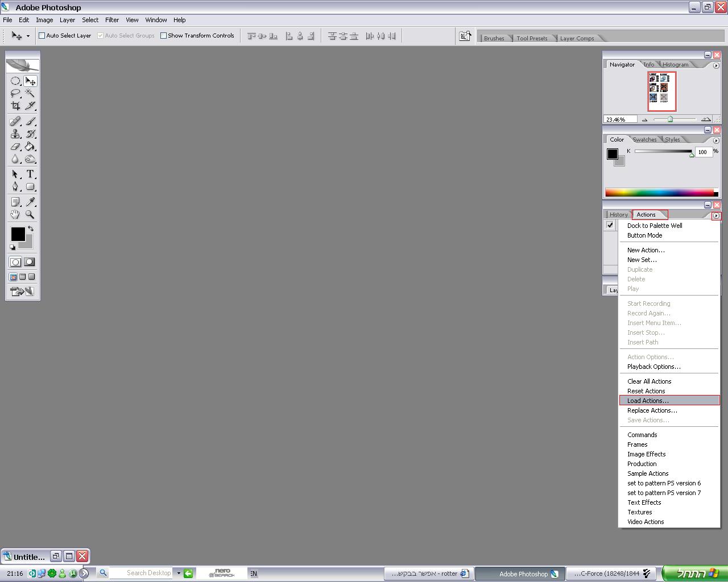Pick the Eyedropper tool
This screenshot has width=728, height=582.
(30, 202)
